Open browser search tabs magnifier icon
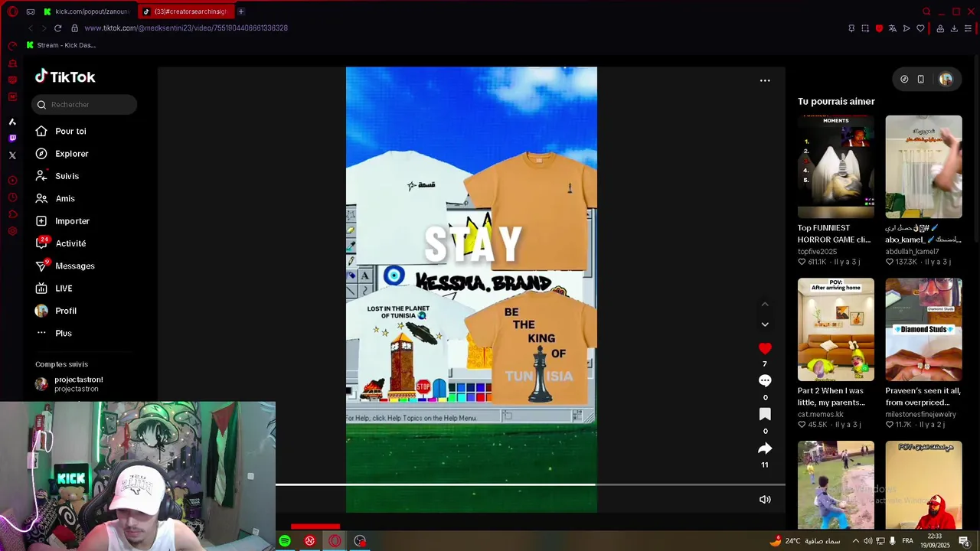Image resolution: width=980 pixels, height=551 pixels. [926, 11]
